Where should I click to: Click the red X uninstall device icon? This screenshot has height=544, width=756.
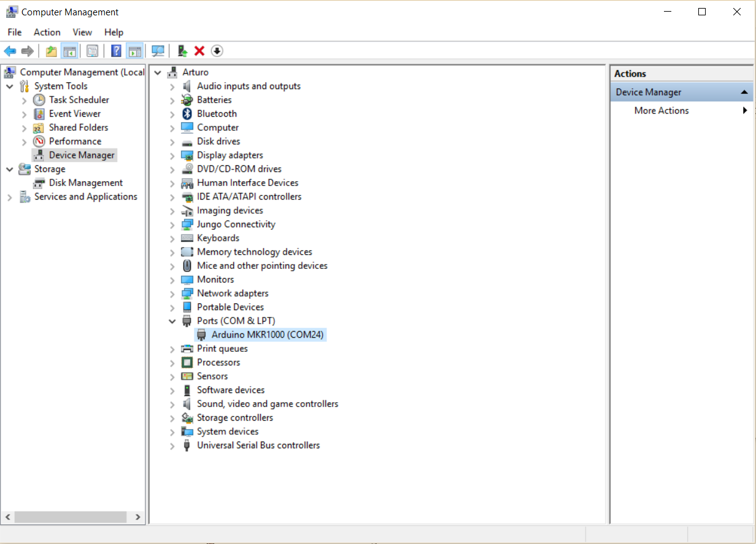[x=199, y=51]
